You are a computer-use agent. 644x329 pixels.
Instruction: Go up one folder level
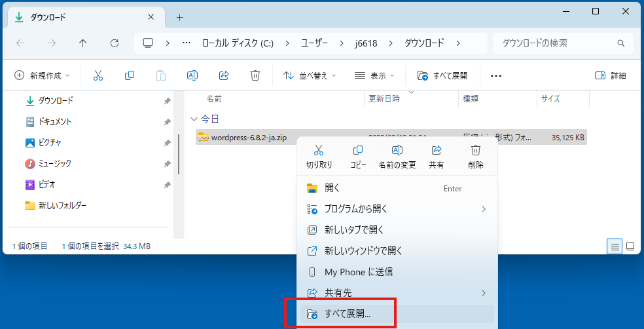click(83, 43)
